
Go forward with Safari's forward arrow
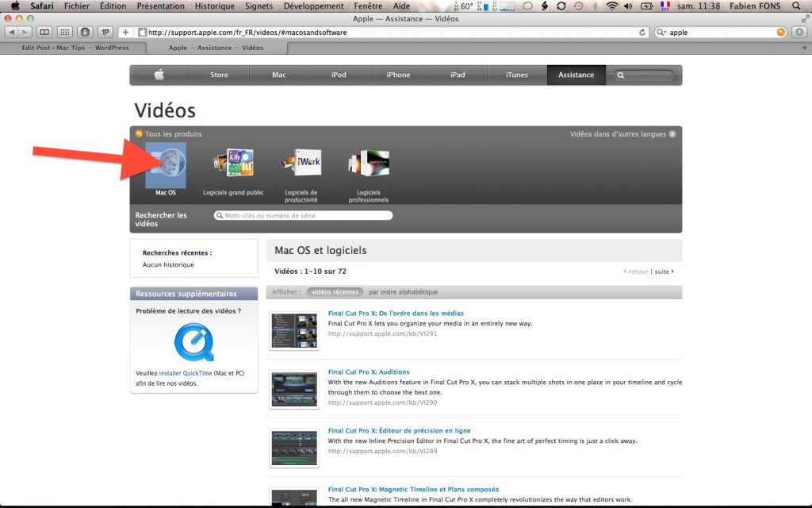[x=25, y=32]
